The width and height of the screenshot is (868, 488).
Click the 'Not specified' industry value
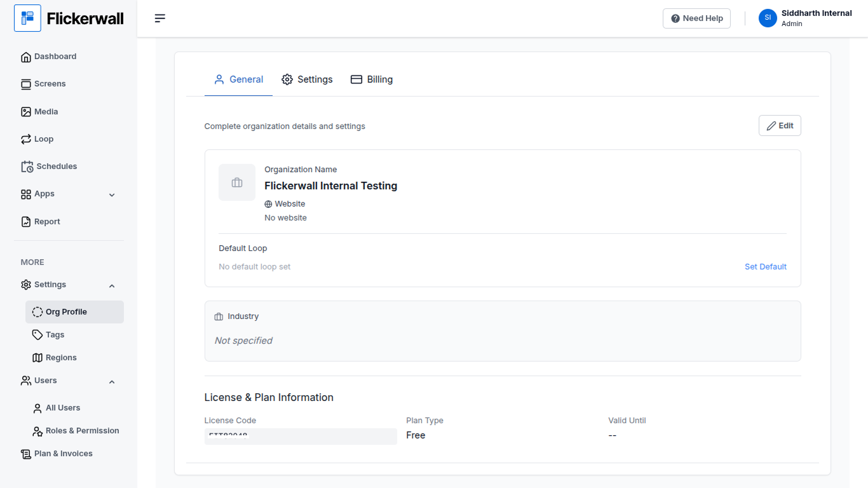coord(243,341)
